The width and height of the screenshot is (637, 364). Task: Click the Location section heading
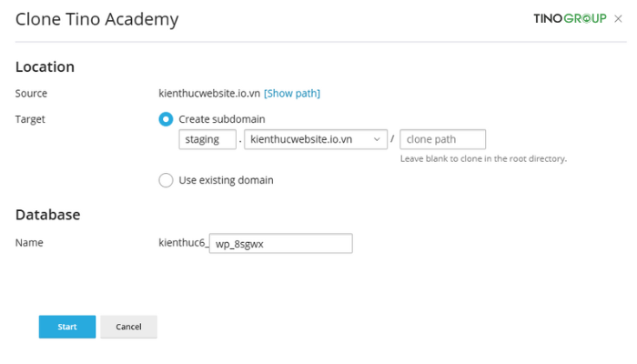[x=45, y=66]
